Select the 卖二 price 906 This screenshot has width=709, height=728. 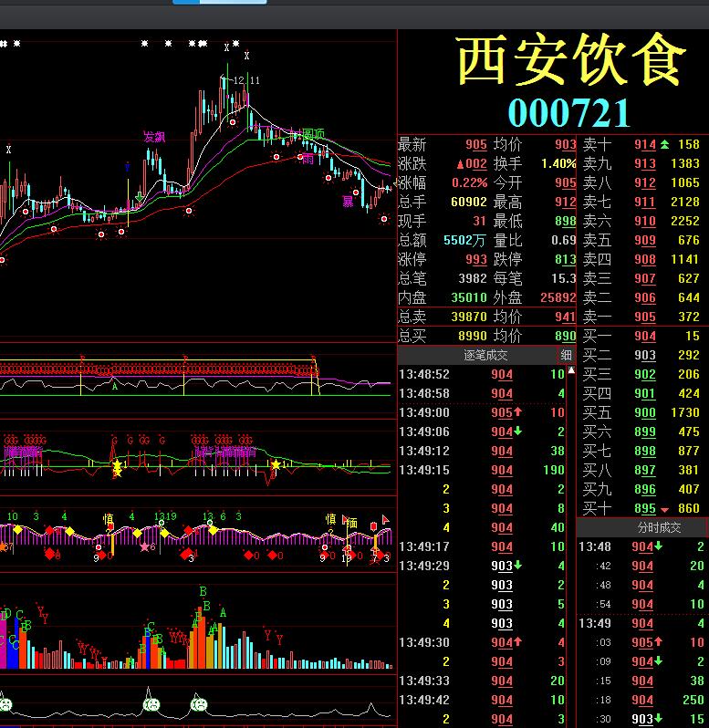point(645,297)
